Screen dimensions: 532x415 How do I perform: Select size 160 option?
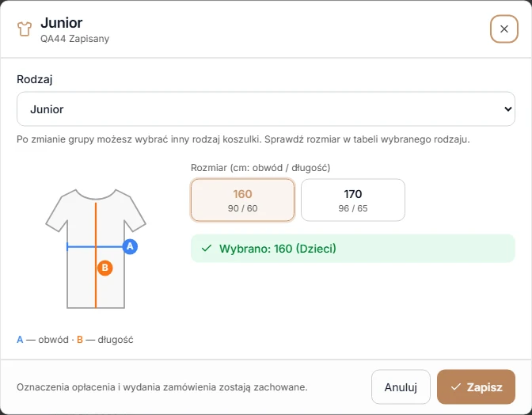point(242,200)
